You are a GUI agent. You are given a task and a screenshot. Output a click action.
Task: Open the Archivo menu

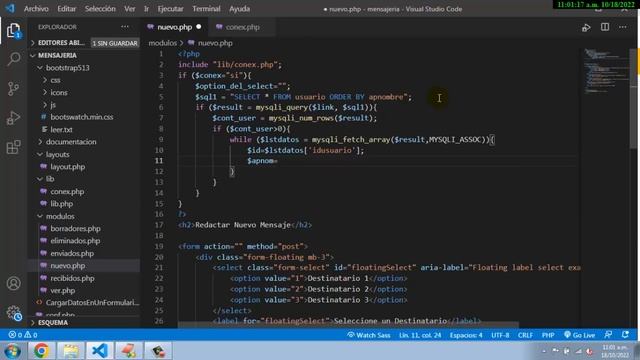click(x=36, y=9)
